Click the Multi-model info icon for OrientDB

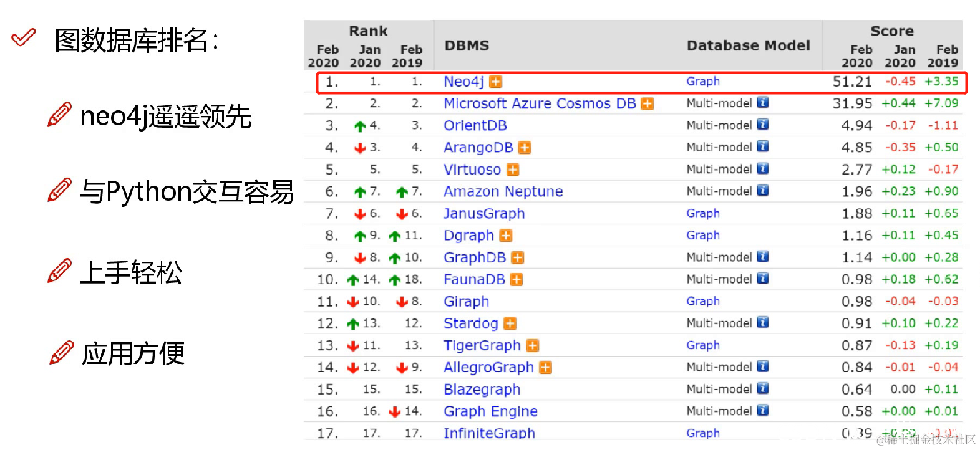click(x=763, y=124)
